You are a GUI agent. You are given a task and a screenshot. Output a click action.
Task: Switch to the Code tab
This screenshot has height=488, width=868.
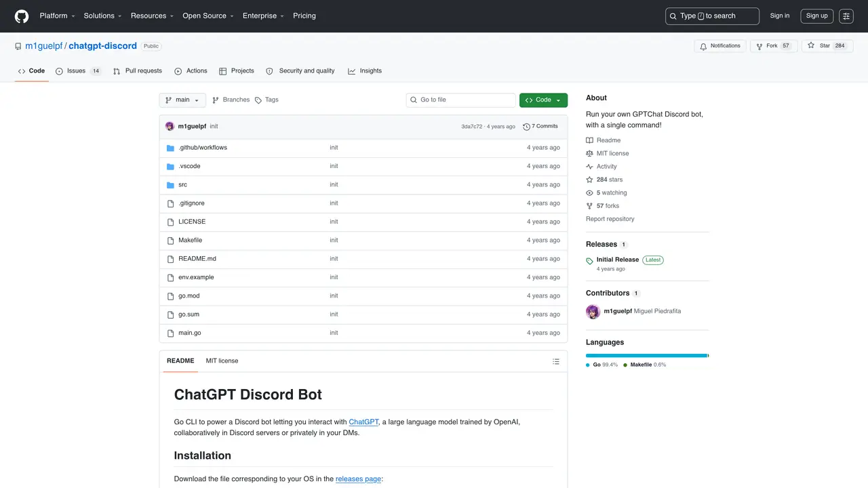tap(32, 71)
